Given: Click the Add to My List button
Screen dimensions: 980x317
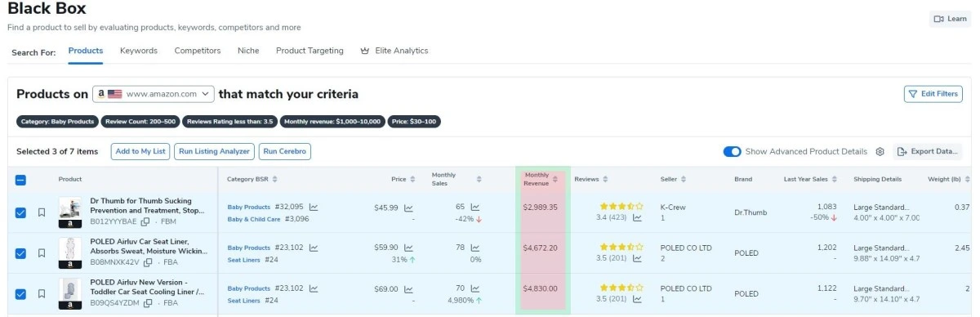Looking at the screenshot, I should point(140,151).
